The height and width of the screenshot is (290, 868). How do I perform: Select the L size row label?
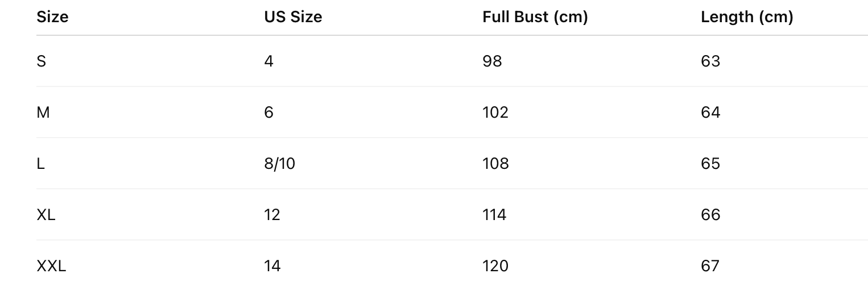click(x=40, y=163)
